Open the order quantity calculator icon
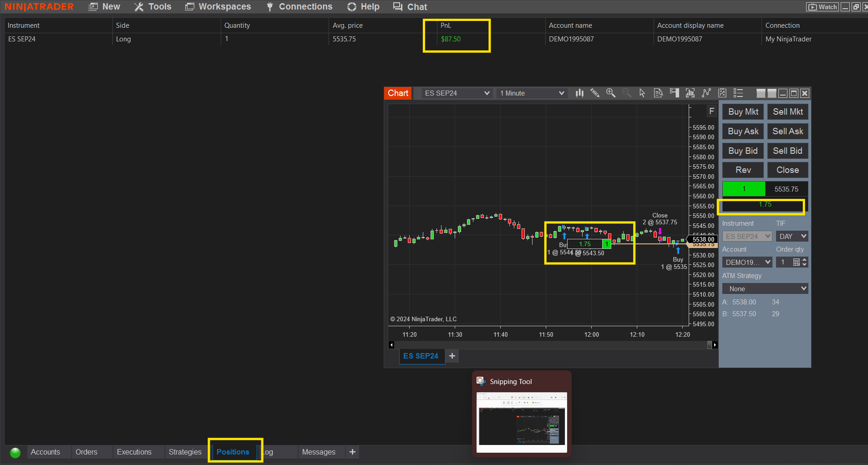 (x=796, y=263)
